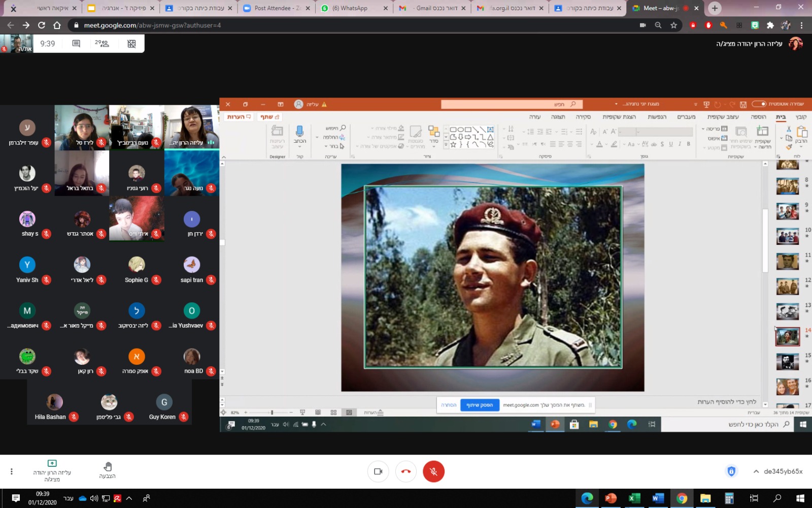Open the Insert ribbon tab
812x508 pixels.
(758, 117)
